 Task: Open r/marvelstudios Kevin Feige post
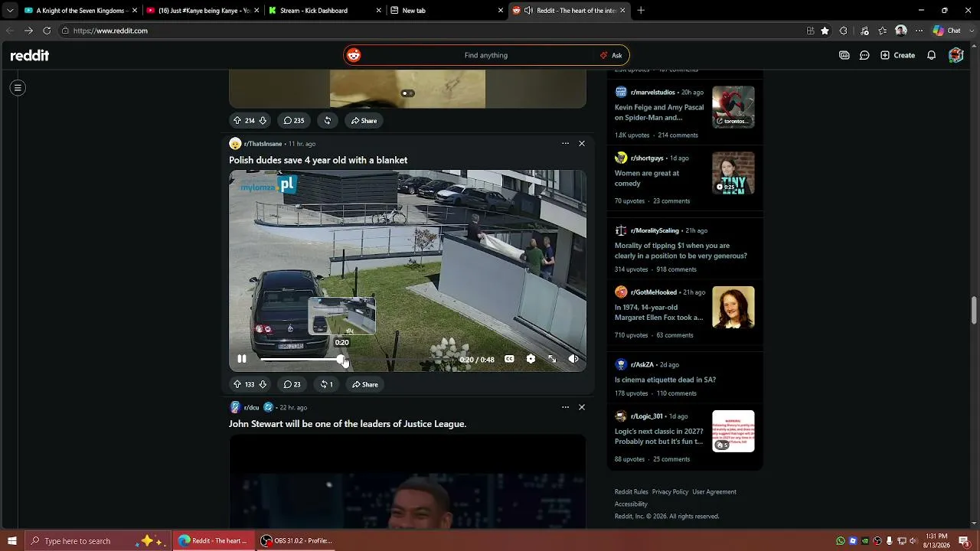(x=659, y=112)
